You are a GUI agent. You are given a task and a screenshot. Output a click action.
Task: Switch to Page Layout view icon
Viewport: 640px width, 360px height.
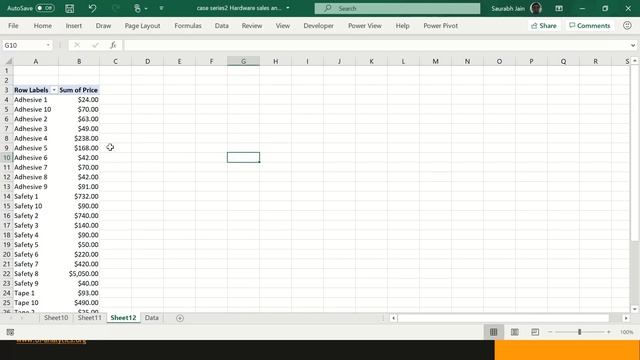click(515, 332)
